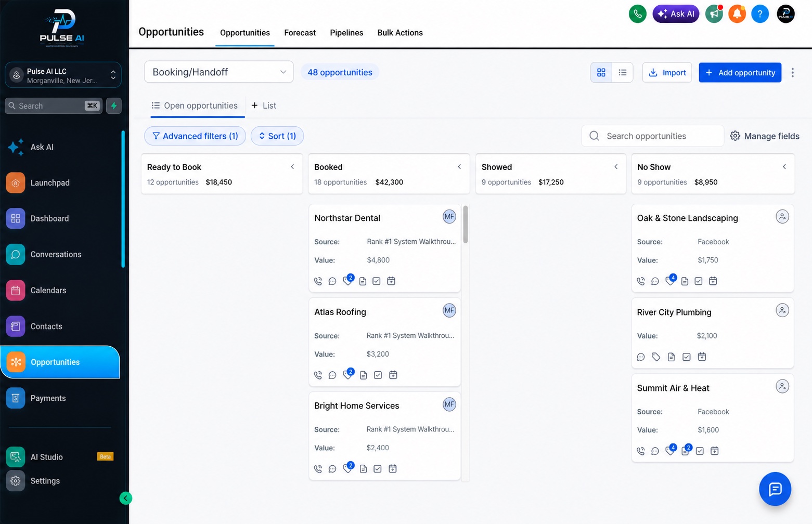Collapse the Ready to Book column
812x524 pixels.
[x=292, y=167]
